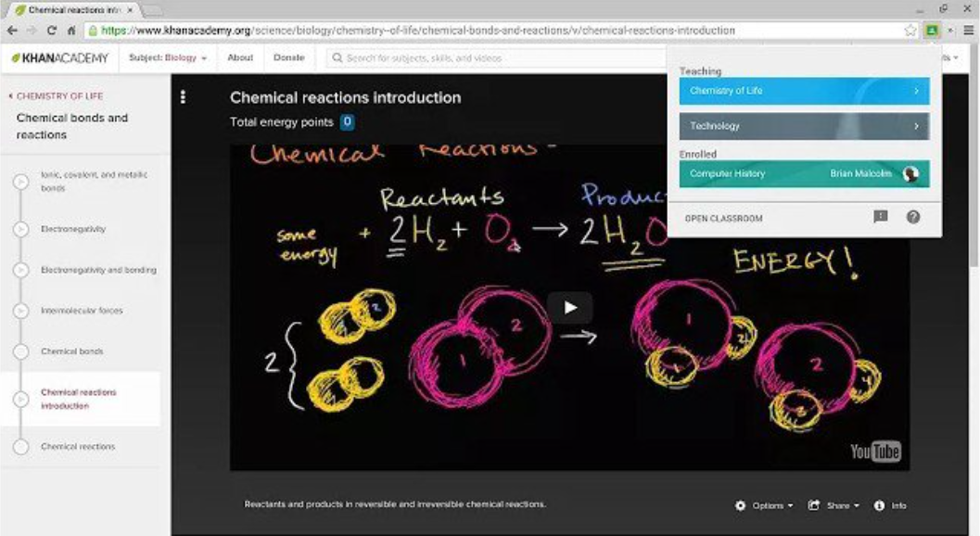
Task: Click the browser forward arrow
Action: click(32, 30)
